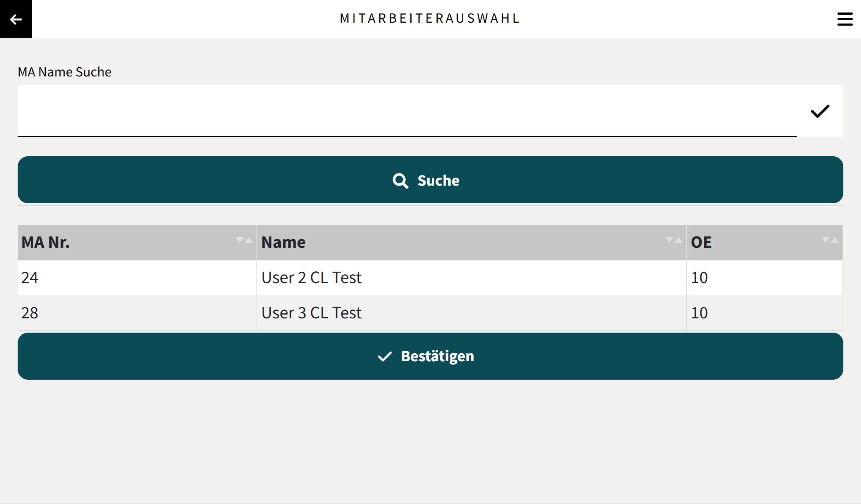
Task: Click OE value 10 for User 3
Action: click(699, 313)
